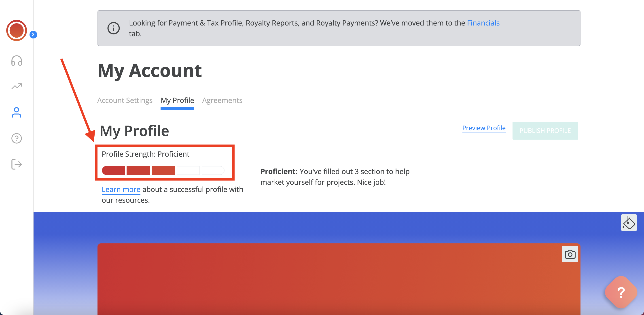Open the headphones icon in sidebar
Image resolution: width=644 pixels, height=315 pixels.
pyautogui.click(x=17, y=61)
